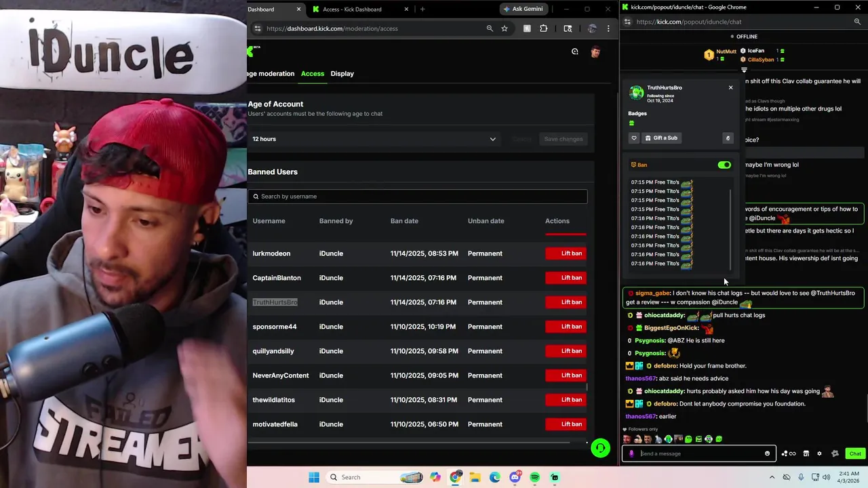Screen dimensions: 868x488
Task: Open Chrome profile avatar in dashboard window
Action: pos(592,28)
